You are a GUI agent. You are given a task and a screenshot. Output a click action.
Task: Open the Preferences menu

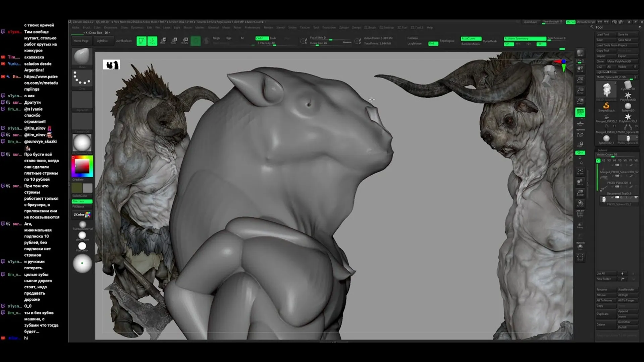point(252,28)
